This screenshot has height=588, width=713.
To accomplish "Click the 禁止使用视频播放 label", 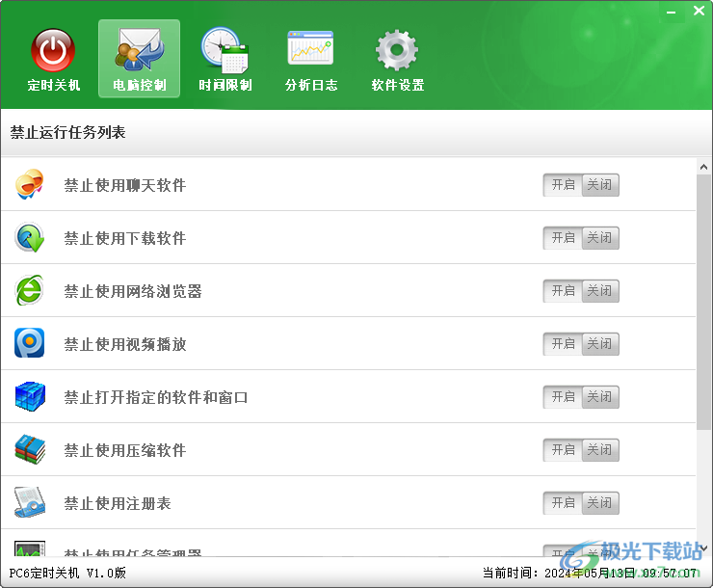I will 125,344.
